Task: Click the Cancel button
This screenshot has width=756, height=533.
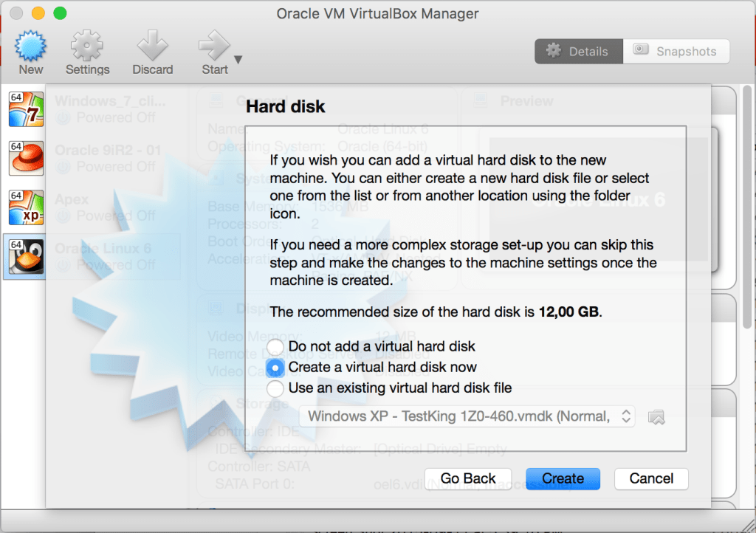Action: pyautogui.click(x=651, y=478)
